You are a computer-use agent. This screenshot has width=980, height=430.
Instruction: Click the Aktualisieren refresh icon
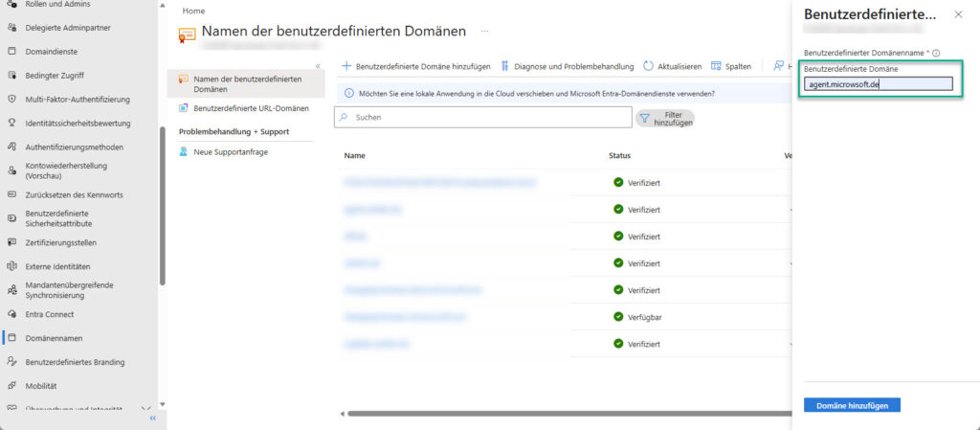pos(649,66)
